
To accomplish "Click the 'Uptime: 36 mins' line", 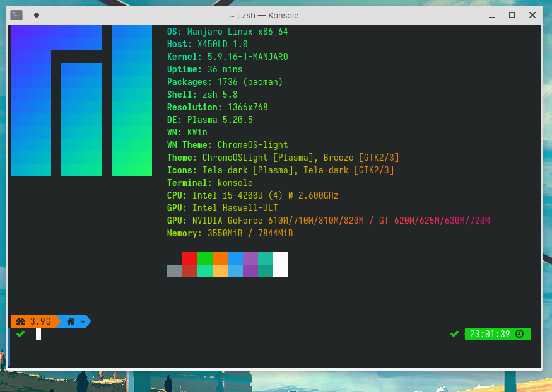I will [205, 69].
